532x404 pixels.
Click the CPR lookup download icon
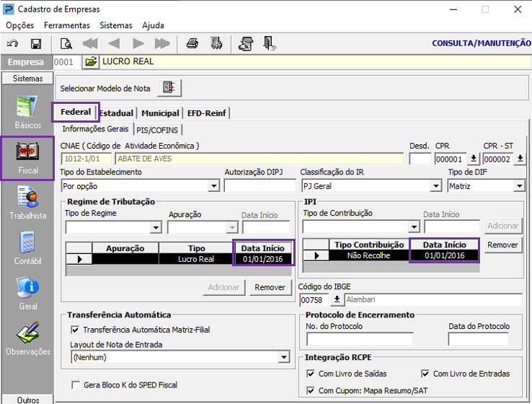coord(474,159)
